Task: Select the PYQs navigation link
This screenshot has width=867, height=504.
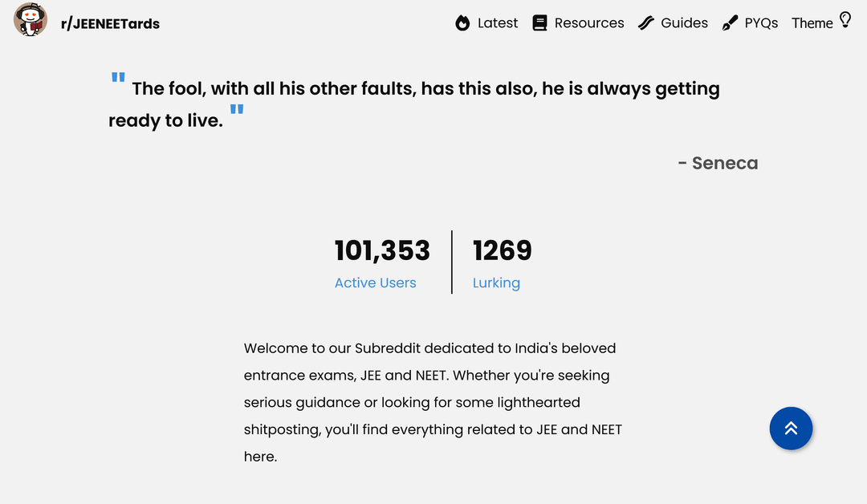Action: (x=761, y=23)
